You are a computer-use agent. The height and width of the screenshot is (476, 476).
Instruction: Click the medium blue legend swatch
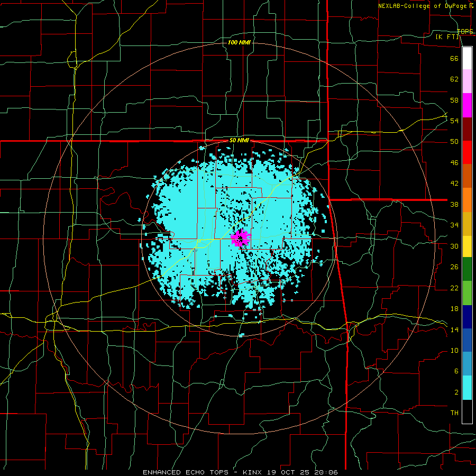[467, 340]
